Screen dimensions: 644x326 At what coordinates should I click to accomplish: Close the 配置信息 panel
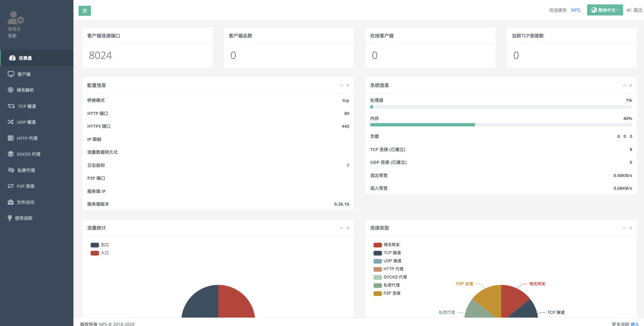coord(348,85)
